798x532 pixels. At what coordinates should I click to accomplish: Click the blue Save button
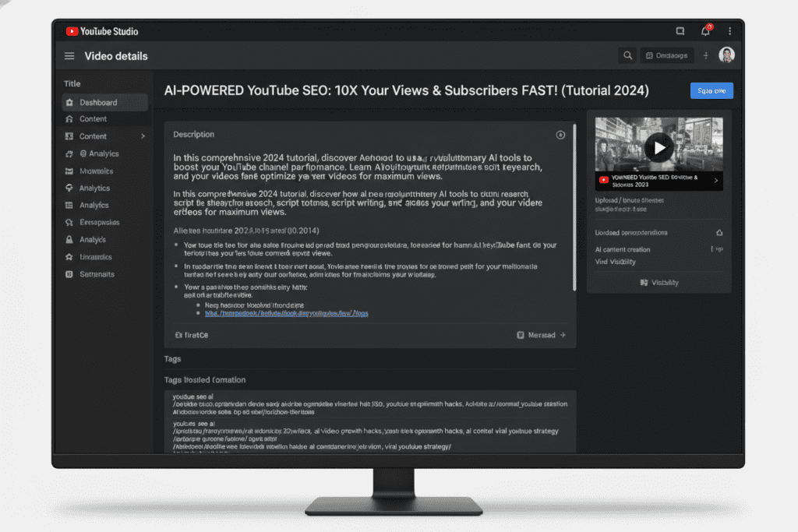coord(711,90)
